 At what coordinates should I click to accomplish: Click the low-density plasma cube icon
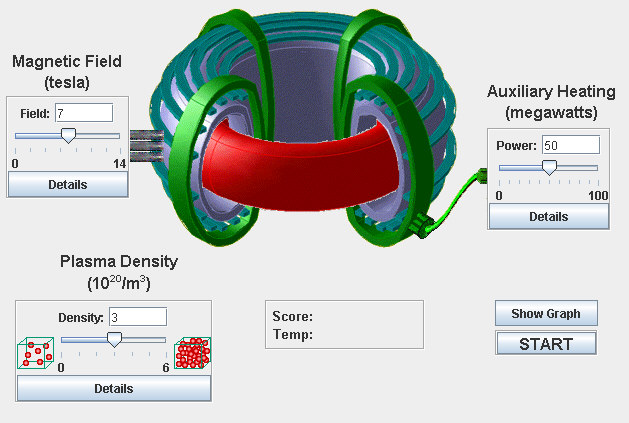[36, 353]
